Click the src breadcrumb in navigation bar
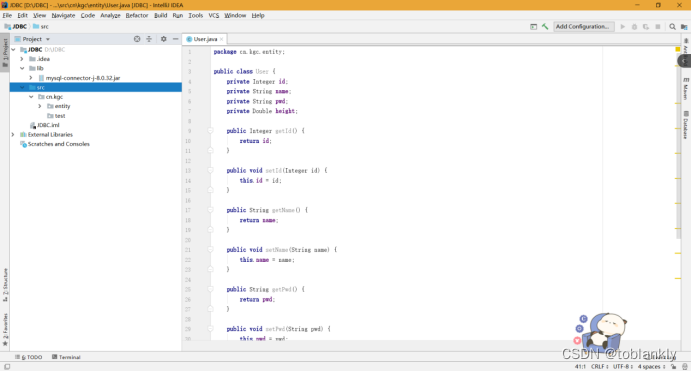The height and width of the screenshot is (371, 692). point(41,26)
